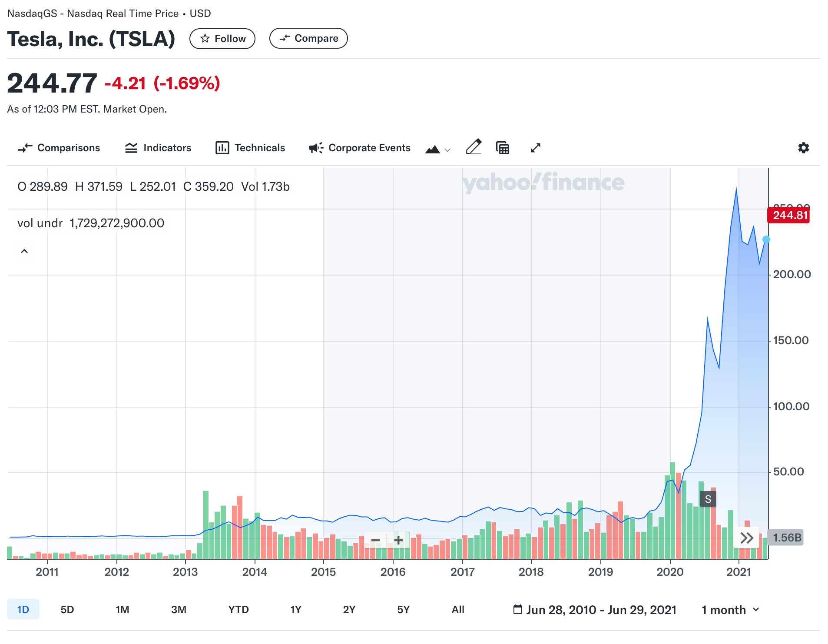
Task: Click the -4.21 (-1.69%) change text
Action: (162, 83)
